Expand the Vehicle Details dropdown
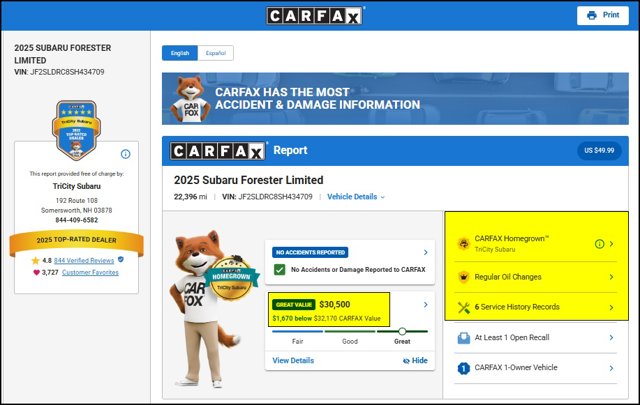Viewport: 640px width, 405px height. (x=356, y=197)
